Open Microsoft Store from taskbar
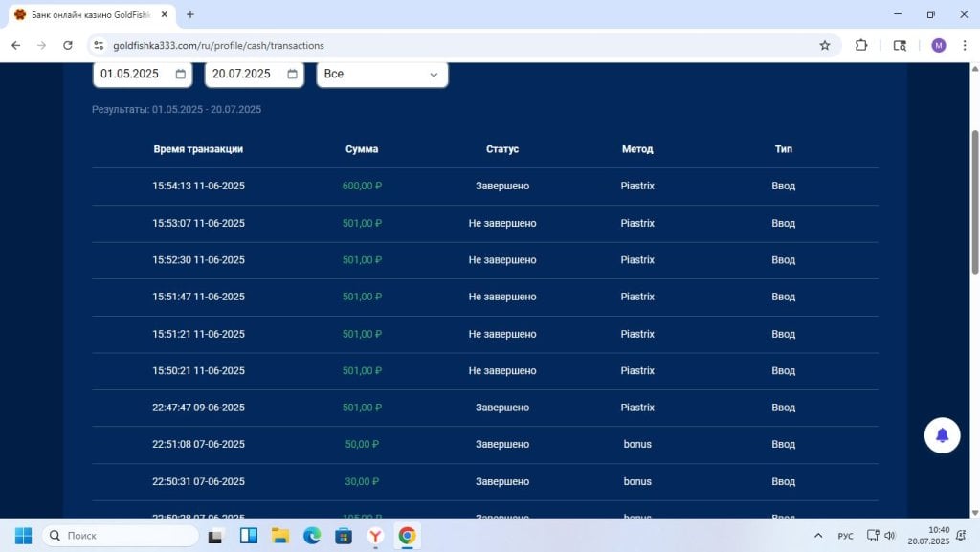980x552 pixels. (x=344, y=535)
